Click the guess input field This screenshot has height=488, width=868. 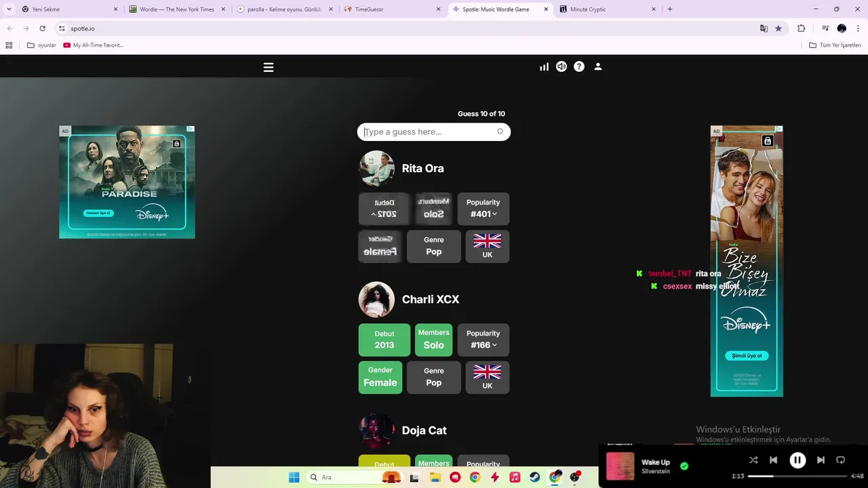[434, 131]
